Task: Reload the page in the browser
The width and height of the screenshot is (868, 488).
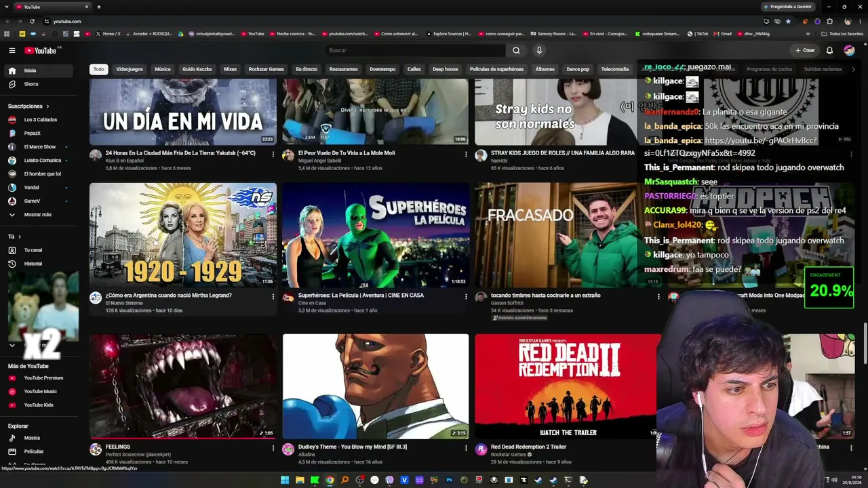Action: click(x=32, y=21)
